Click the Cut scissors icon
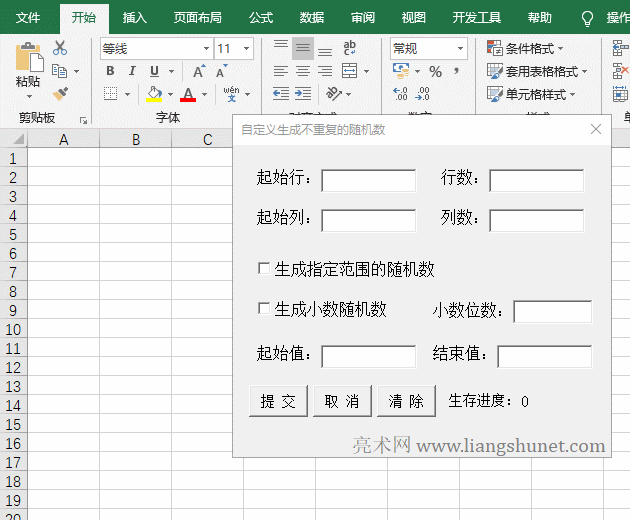Screen dimensions: 630x520 pyautogui.click(x=60, y=48)
